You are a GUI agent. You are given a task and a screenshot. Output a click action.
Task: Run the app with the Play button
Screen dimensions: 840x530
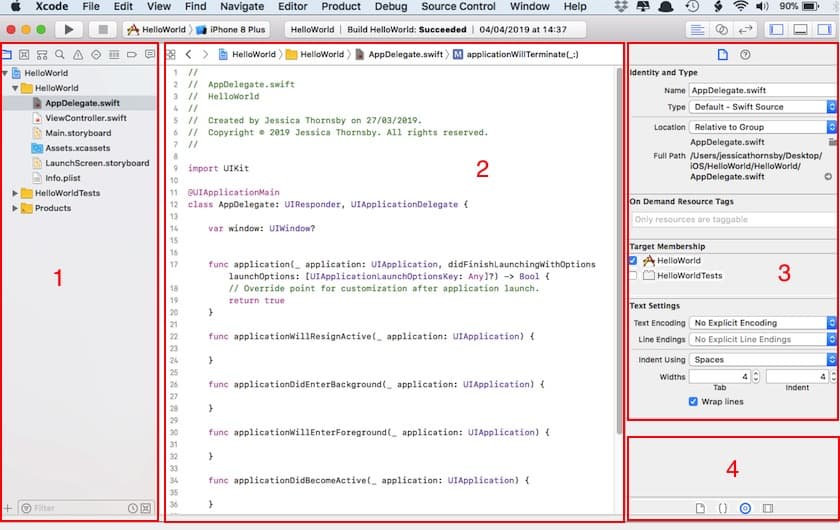click(x=69, y=29)
